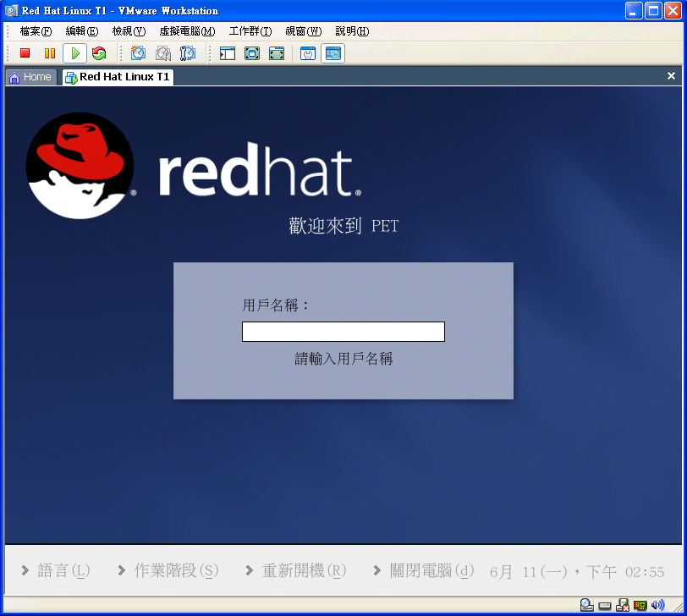The width and height of the screenshot is (687, 616).
Task: Click the green Power On play icon
Action: tap(75, 53)
